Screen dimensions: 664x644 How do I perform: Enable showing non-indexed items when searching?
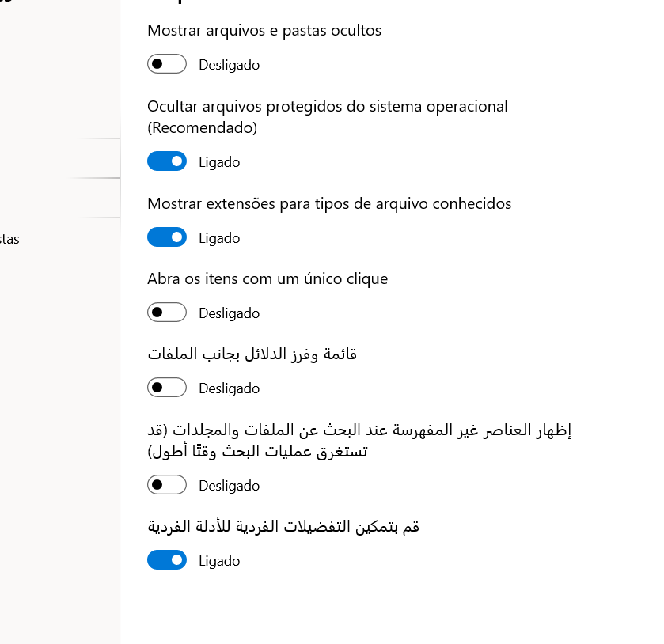166,484
